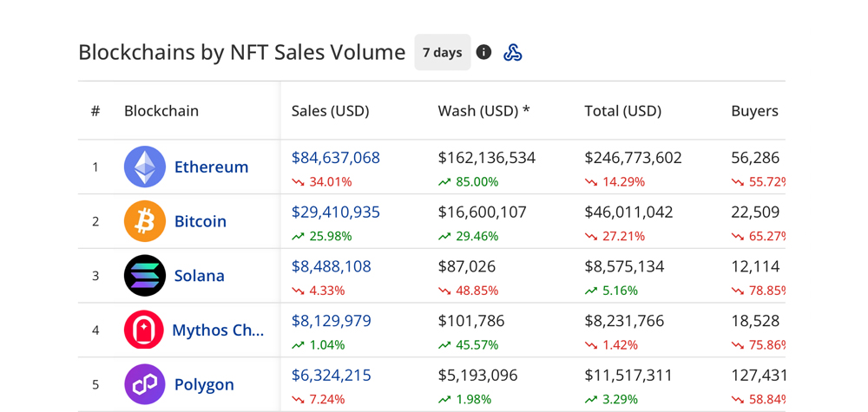Click the Solana logo icon
This screenshot has height=412, width=868.
pyautogui.click(x=144, y=276)
